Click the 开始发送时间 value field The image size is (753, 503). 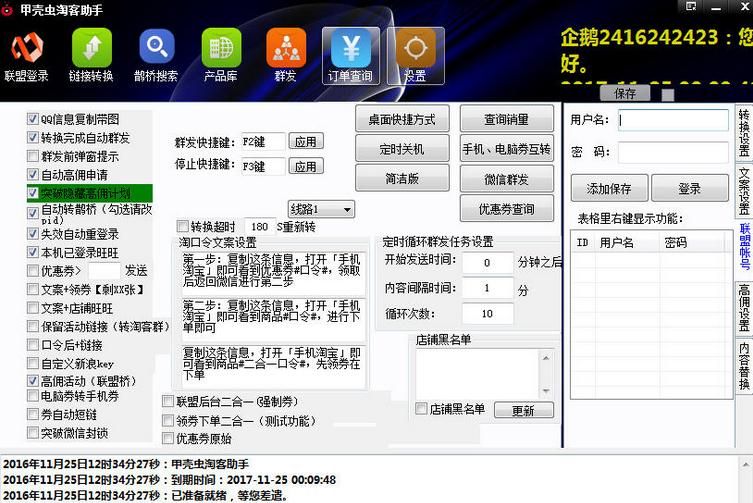(487, 262)
